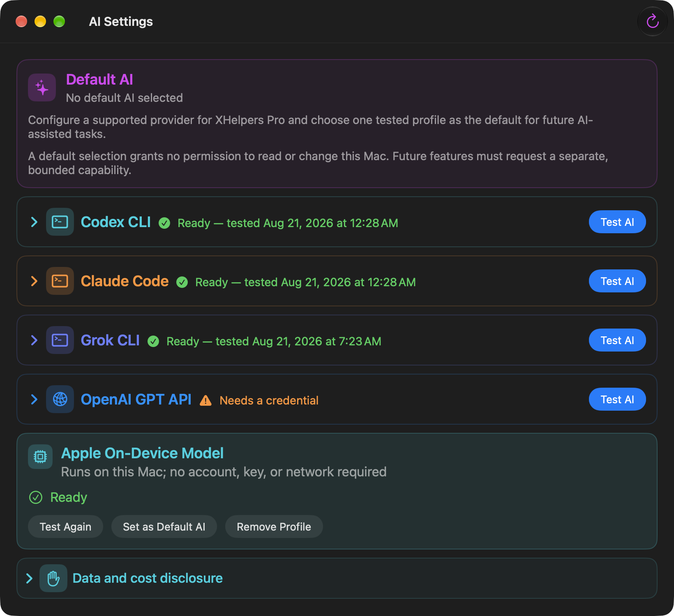Run Test AI for Grok CLI
The height and width of the screenshot is (616, 674).
tap(617, 340)
